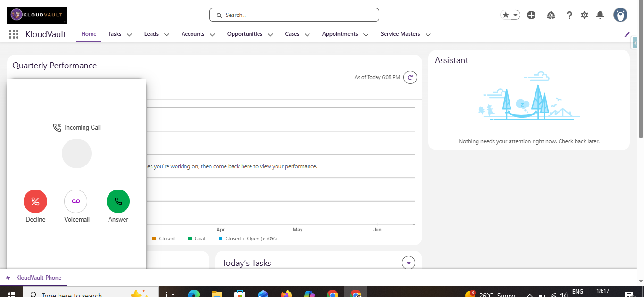Viewport: 644px width, 297px height.
Task: Click the Closed legend swatch
Action: click(154, 239)
